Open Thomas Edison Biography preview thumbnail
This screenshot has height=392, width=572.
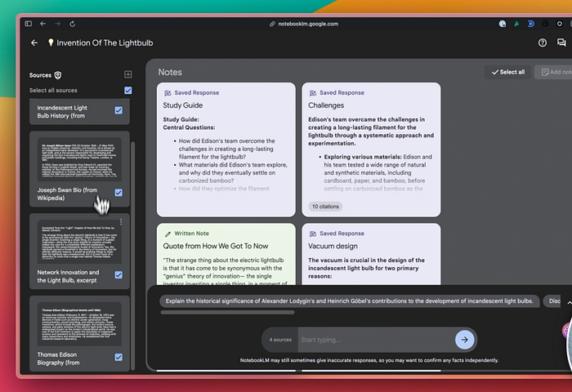click(79, 324)
